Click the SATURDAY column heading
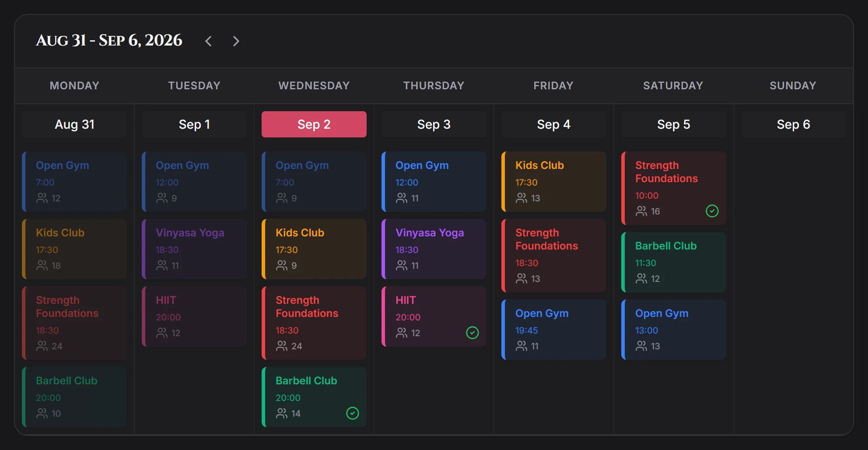 673,85
